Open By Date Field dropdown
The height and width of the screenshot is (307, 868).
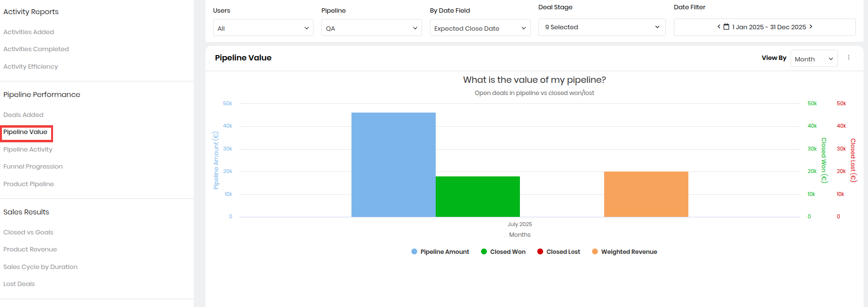pyautogui.click(x=480, y=28)
